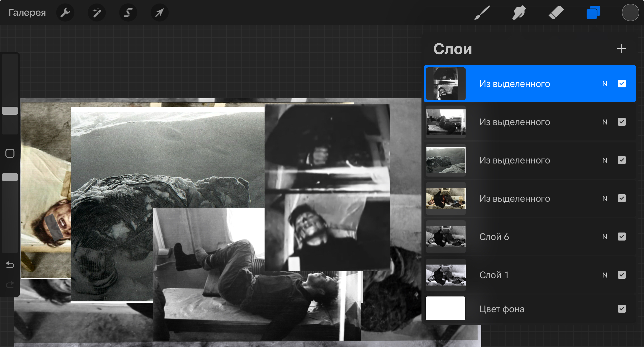Select the Eraser tool

pyautogui.click(x=556, y=12)
